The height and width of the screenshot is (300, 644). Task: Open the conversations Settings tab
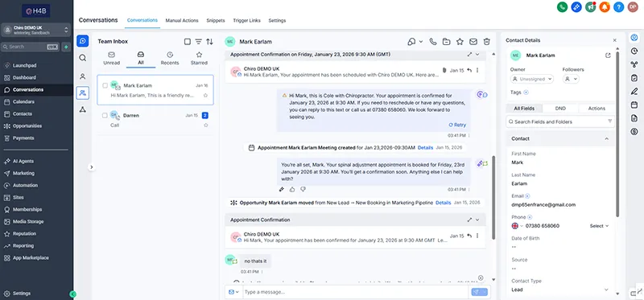[277, 21]
